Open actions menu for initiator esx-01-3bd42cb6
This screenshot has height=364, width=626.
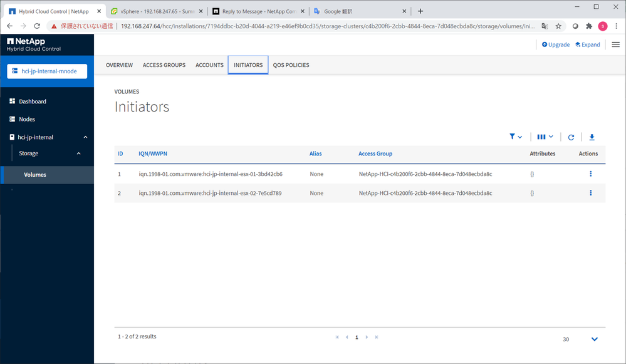tap(590, 174)
